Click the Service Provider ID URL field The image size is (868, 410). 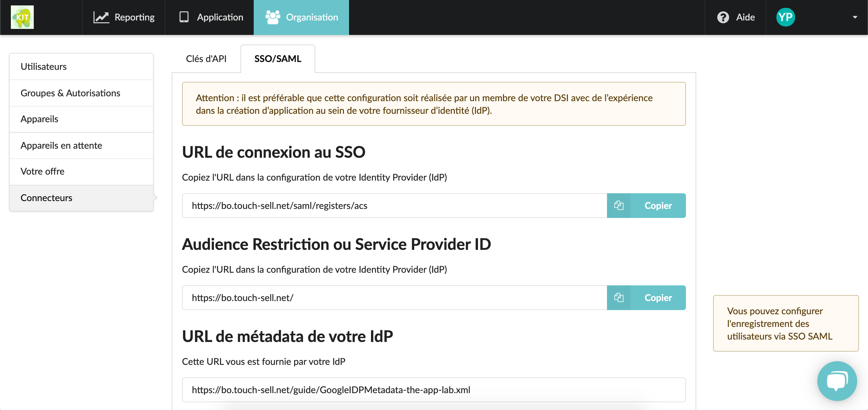[395, 298]
